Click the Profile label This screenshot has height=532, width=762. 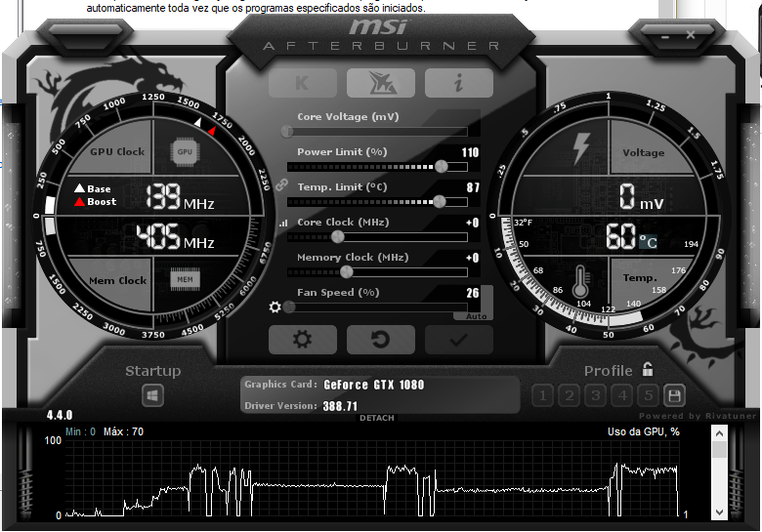pyautogui.click(x=609, y=371)
